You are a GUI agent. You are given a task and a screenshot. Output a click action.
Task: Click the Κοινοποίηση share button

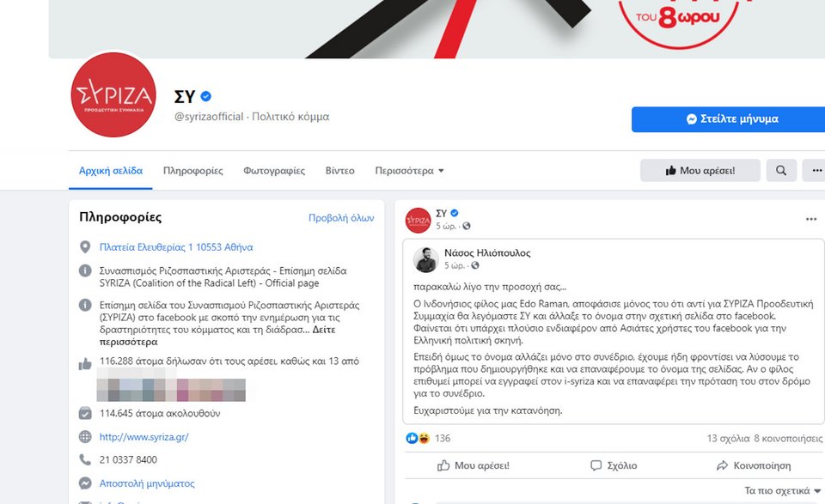pos(754,465)
